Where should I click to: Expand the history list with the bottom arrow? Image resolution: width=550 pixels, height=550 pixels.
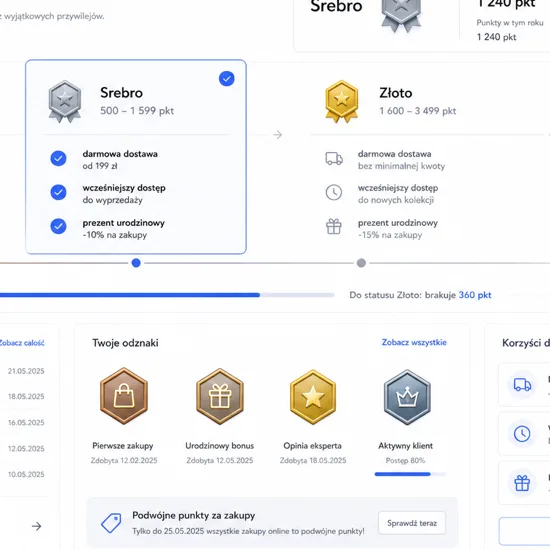pyautogui.click(x=36, y=526)
